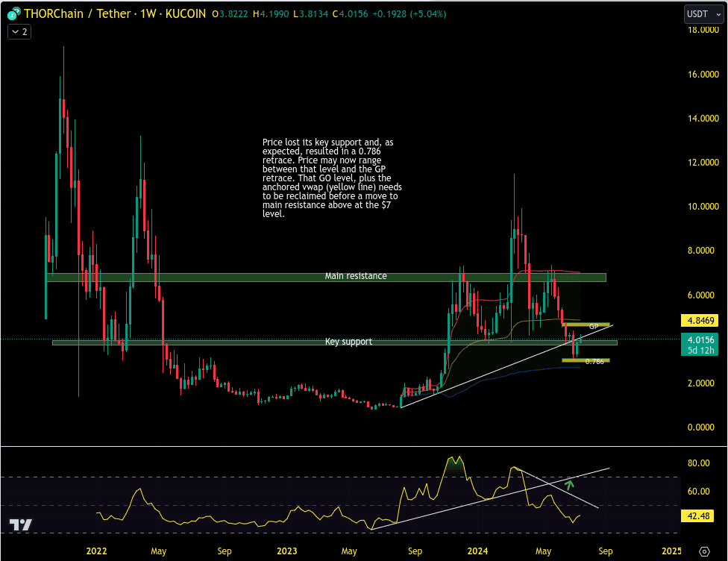Click the 2022 time axis label
The width and height of the screenshot is (728, 561).
96,551
